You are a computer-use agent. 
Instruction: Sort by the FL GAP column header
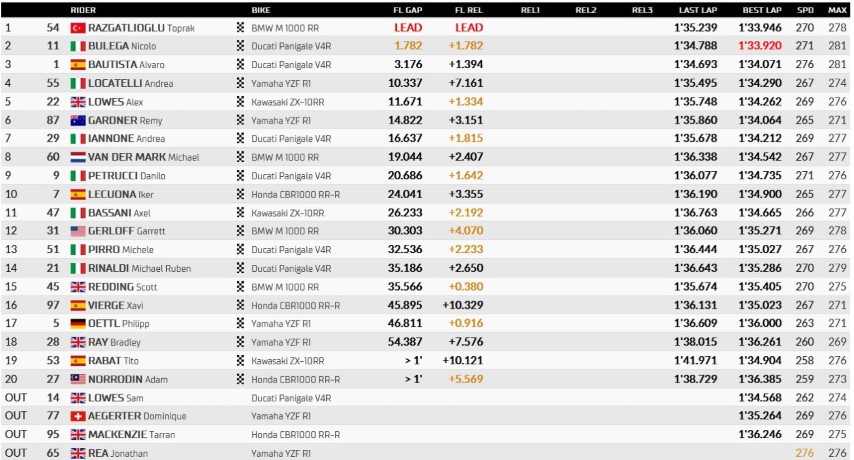pos(408,10)
